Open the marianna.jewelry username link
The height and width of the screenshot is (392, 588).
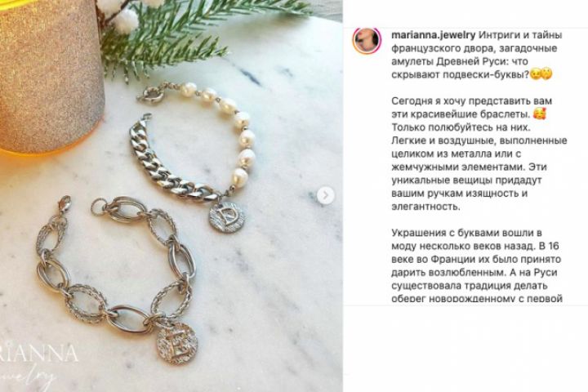coord(433,35)
